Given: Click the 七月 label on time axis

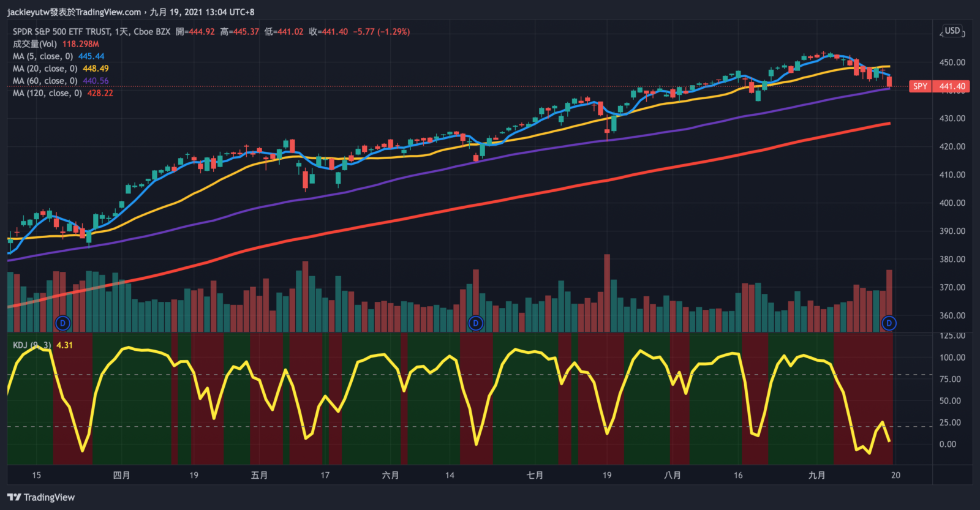Looking at the screenshot, I should (535, 475).
